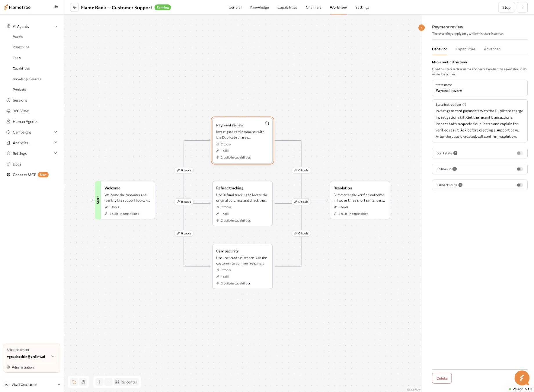Viewport: 534px width, 392px height.
Task: Click the State name input field
Action: coord(479,88)
